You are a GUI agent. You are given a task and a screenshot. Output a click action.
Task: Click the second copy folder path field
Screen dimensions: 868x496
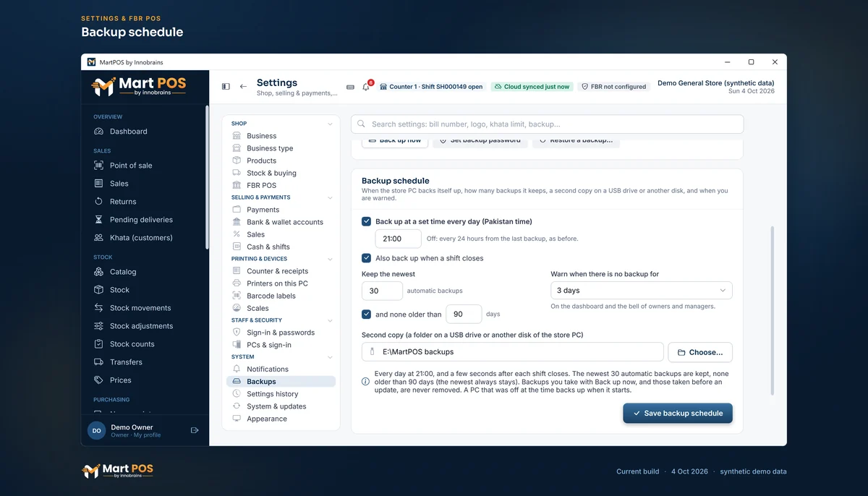point(513,352)
